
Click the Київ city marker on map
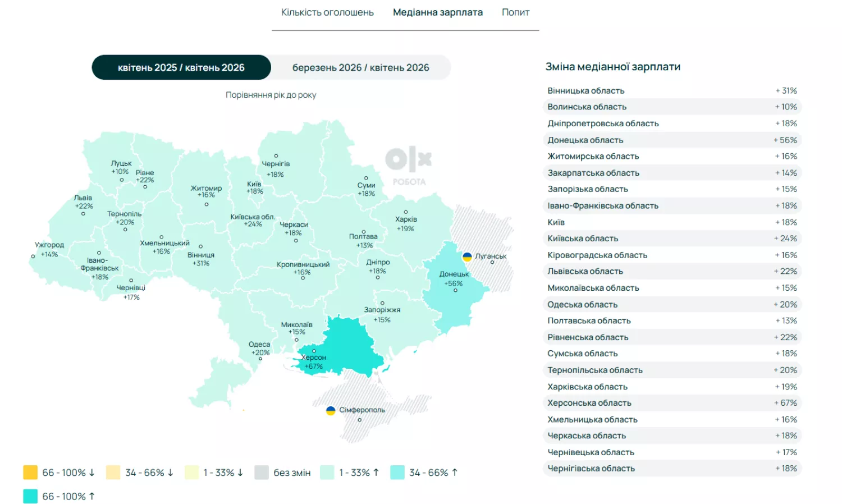pos(254,187)
